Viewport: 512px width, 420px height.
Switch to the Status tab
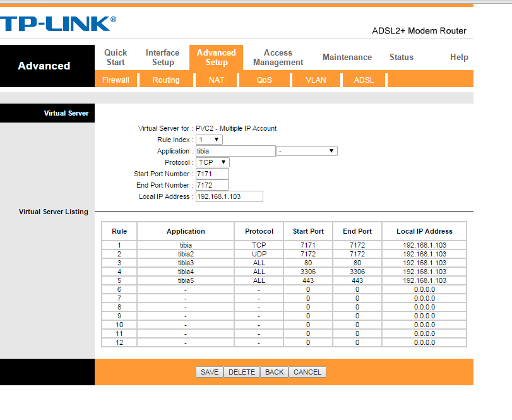pos(402,57)
